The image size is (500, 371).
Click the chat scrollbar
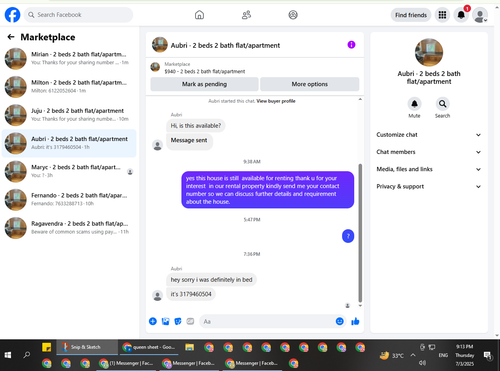pos(360,233)
